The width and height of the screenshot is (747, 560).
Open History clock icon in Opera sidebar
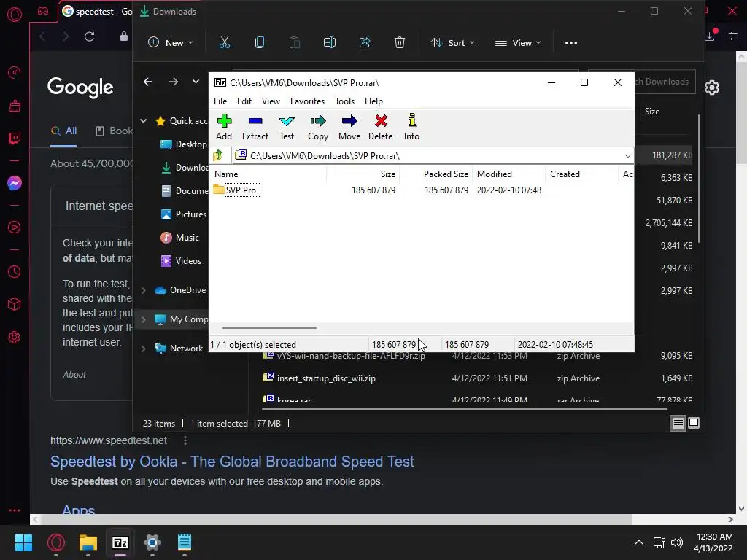point(15,272)
